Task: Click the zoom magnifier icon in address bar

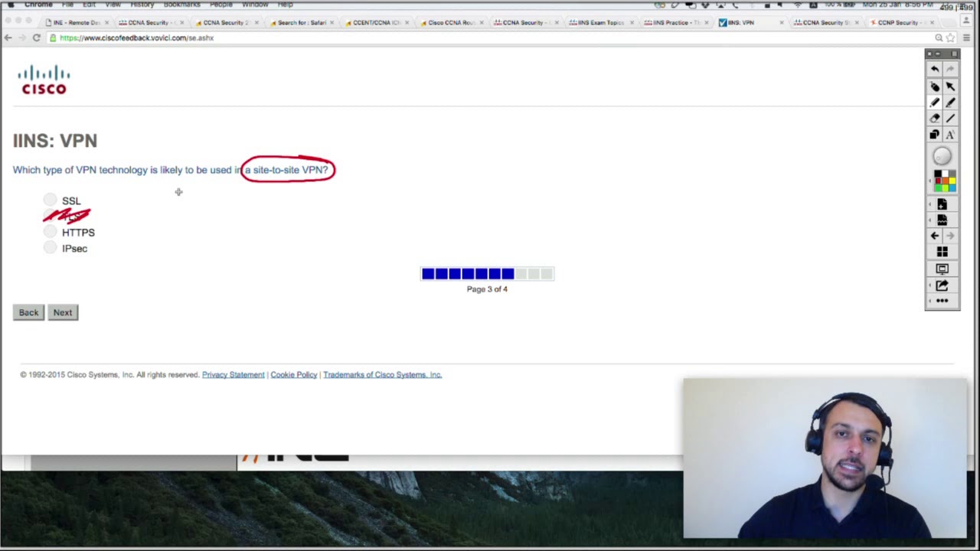Action: pos(939,37)
